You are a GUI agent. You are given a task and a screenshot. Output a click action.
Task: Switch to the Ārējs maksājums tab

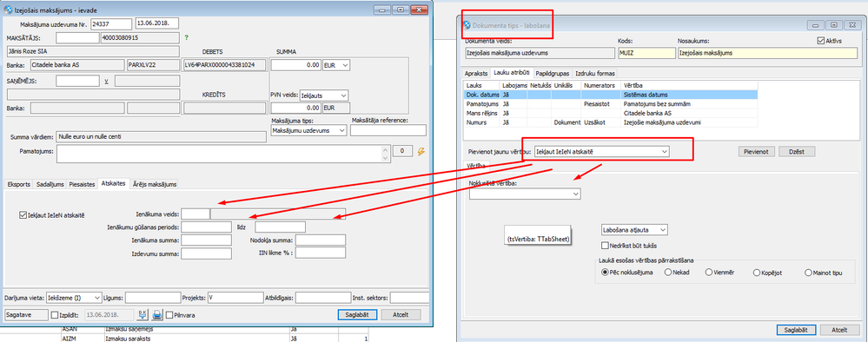pos(156,184)
